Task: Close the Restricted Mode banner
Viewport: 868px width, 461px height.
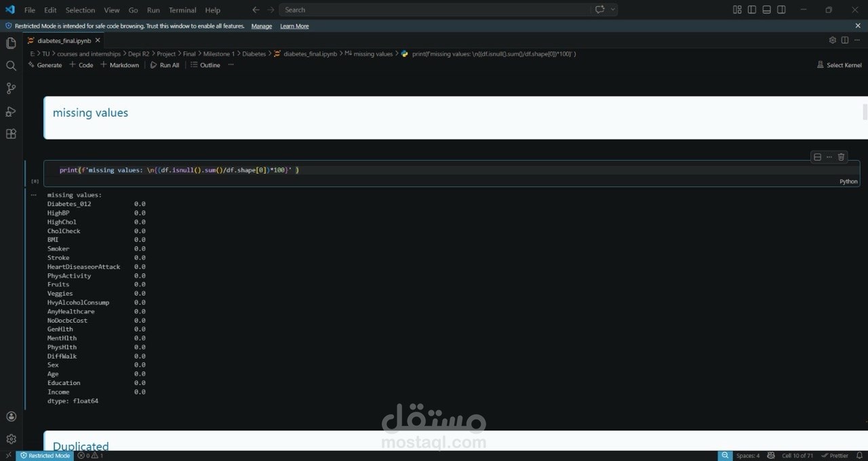Action: [858, 26]
